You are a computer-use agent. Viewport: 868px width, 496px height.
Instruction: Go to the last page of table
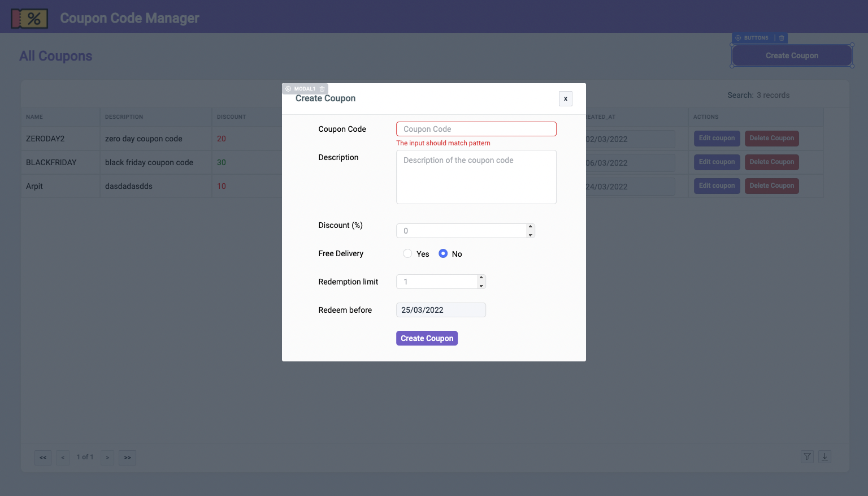click(128, 458)
